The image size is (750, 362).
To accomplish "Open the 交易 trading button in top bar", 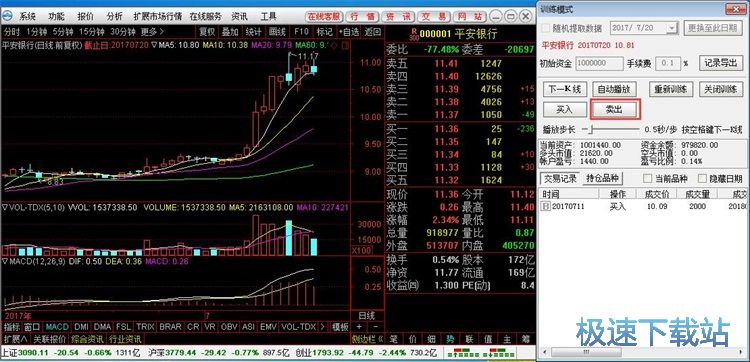I will [x=434, y=16].
